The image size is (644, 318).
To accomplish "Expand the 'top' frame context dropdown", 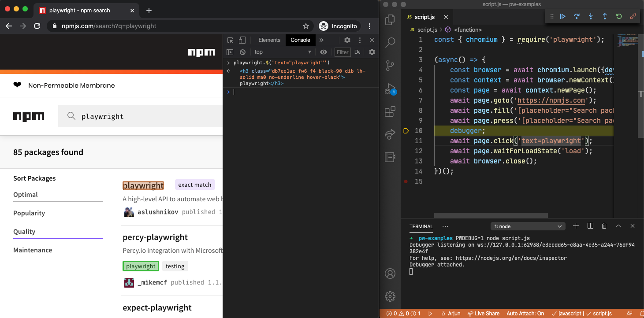I will 282,52.
